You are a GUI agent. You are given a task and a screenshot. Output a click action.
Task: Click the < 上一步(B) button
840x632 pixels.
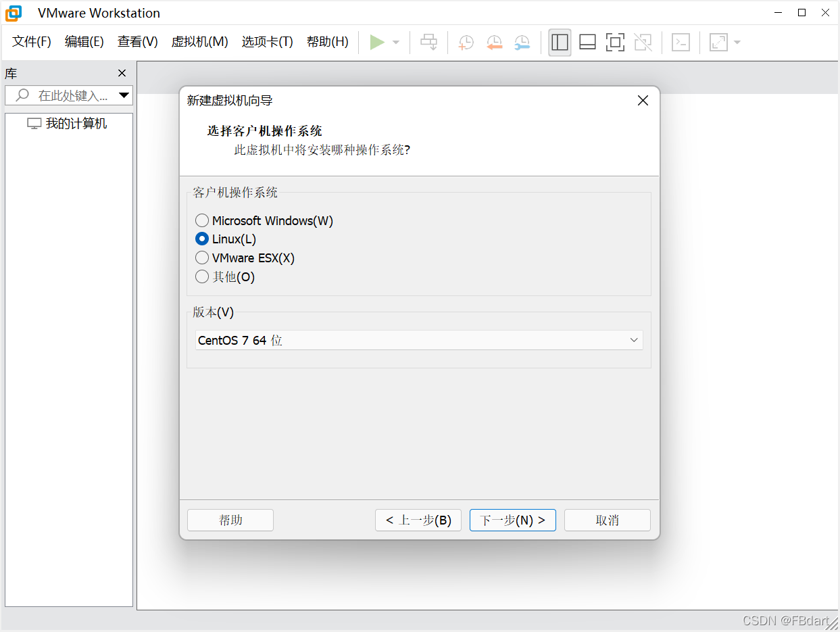pyautogui.click(x=418, y=520)
